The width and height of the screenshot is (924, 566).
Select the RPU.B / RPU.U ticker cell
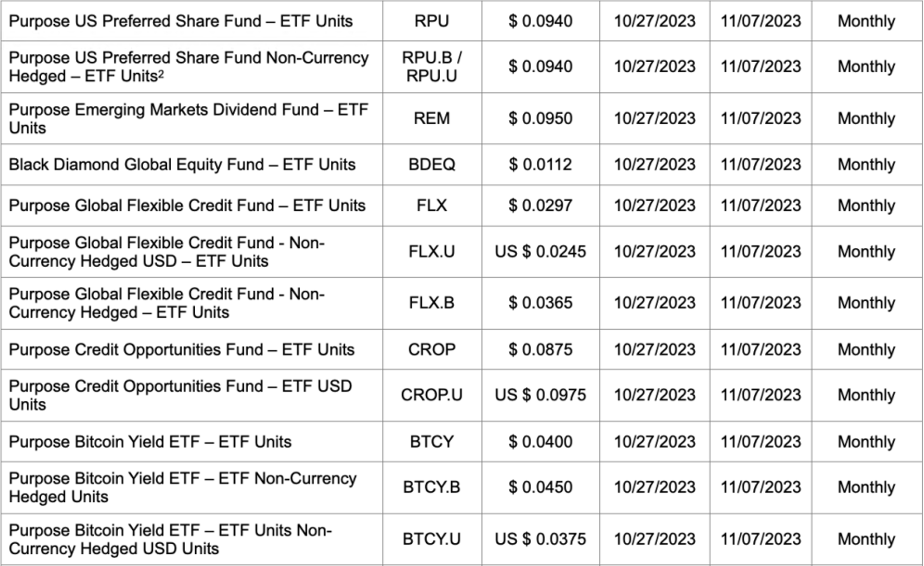(431, 67)
